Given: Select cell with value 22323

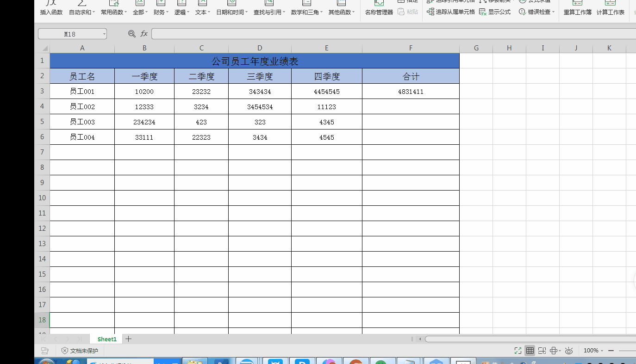Looking at the screenshot, I should (x=201, y=137).
